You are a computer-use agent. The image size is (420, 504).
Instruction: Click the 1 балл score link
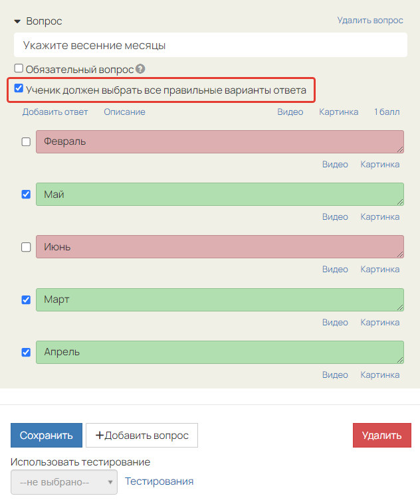point(387,112)
